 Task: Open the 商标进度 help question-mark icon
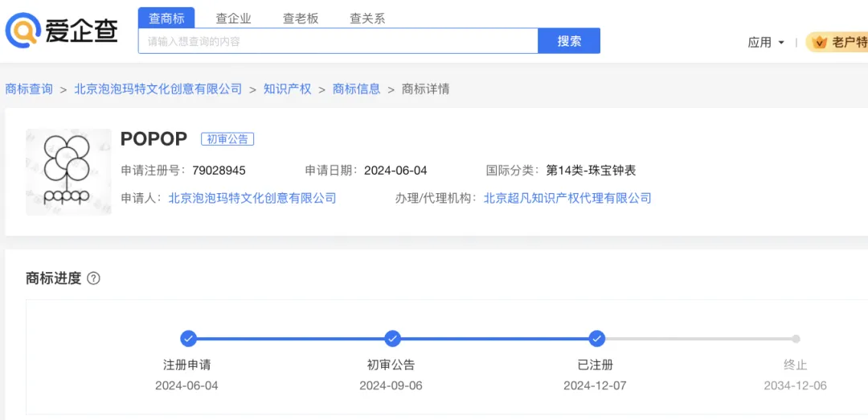(93, 278)
